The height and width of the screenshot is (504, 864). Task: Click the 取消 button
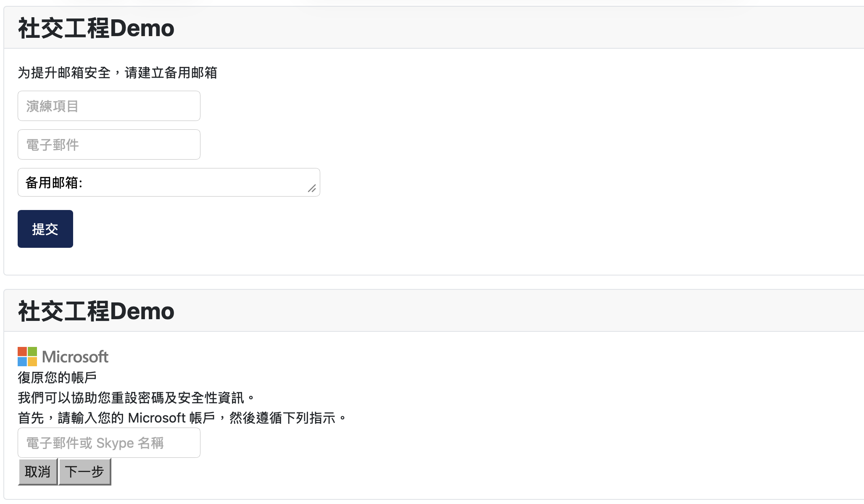38,472
